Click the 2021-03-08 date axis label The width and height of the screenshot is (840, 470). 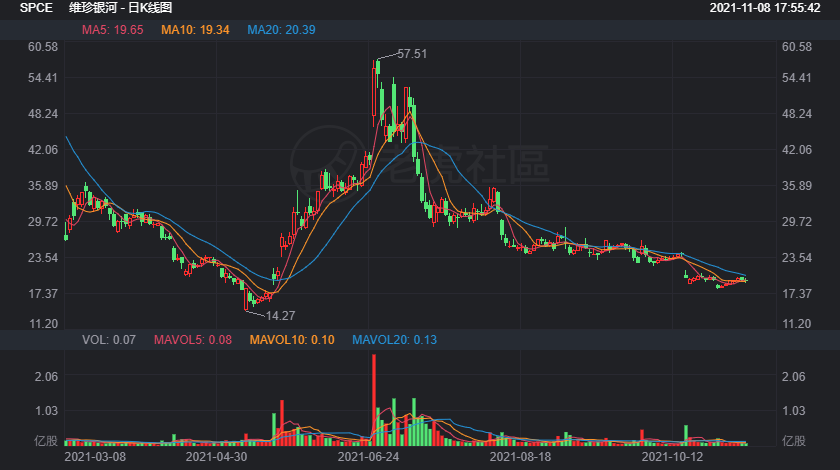(x=95, y=457)
